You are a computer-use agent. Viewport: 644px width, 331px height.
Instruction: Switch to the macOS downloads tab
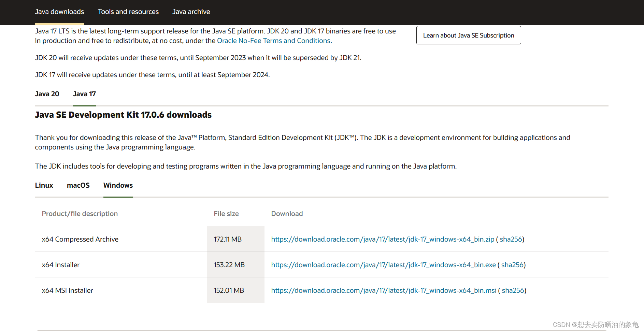(x=78, y=185)
